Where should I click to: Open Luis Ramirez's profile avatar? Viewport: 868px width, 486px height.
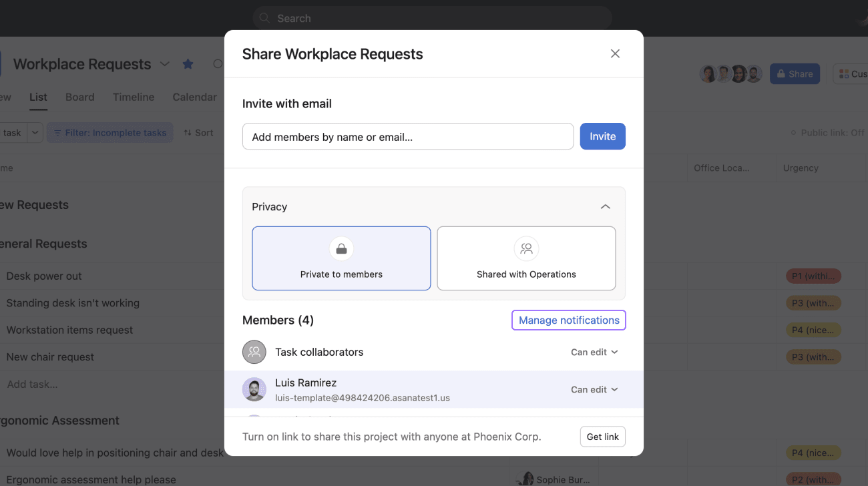coord(254,389)
